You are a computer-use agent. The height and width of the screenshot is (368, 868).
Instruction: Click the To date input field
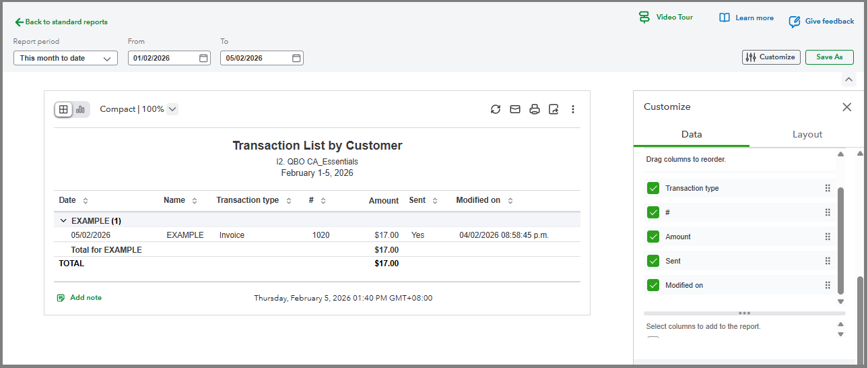point(256,59)
